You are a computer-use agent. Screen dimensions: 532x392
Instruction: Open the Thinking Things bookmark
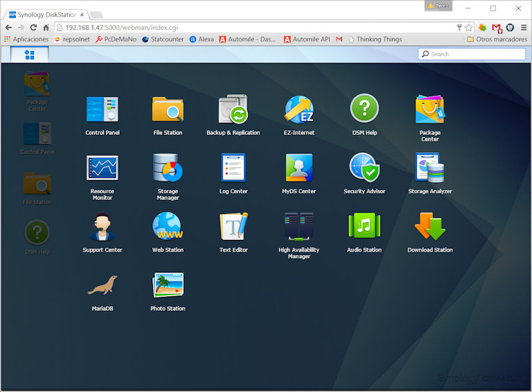point(375,39)
